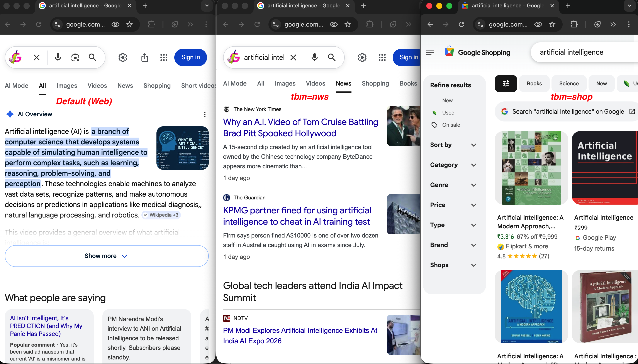
Task: Toggle the On sale filter
Action: (x=451, y=125)
